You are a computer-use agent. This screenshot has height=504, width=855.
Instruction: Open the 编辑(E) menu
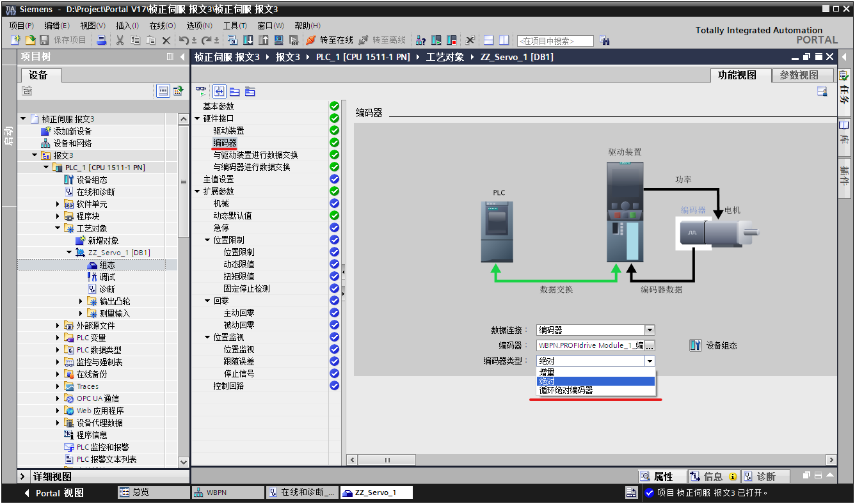[x=56, y=26]
